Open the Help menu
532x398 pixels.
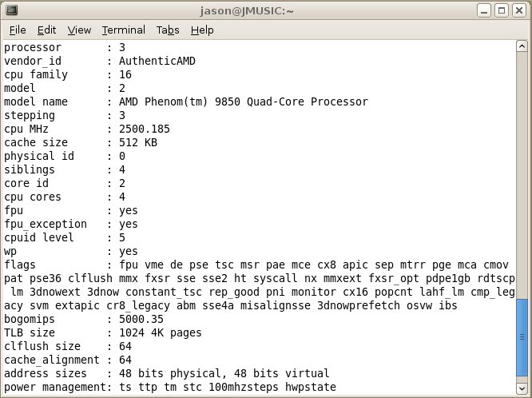click(202, 30)
